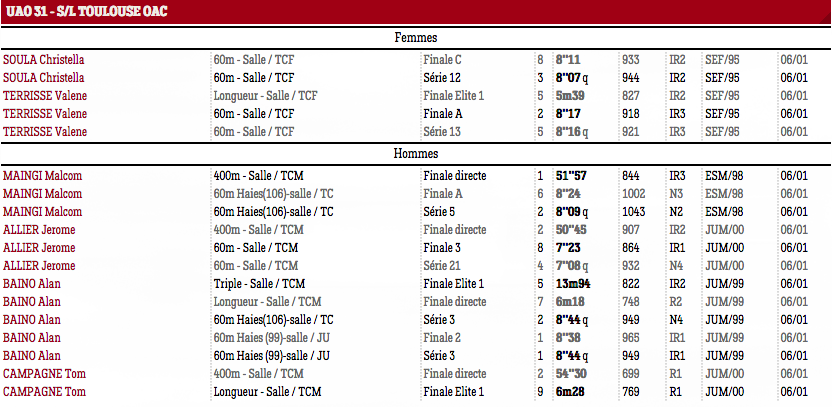Image resolution: width=832 pixels, height=407 pixels.
Task: Click the 1043 points value
Action: [x=634, y=212]
